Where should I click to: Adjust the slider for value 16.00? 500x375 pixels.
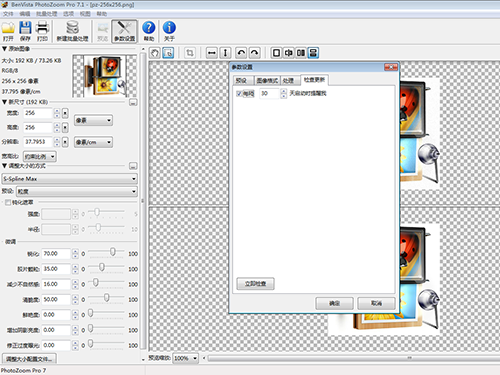pos(95,283)
